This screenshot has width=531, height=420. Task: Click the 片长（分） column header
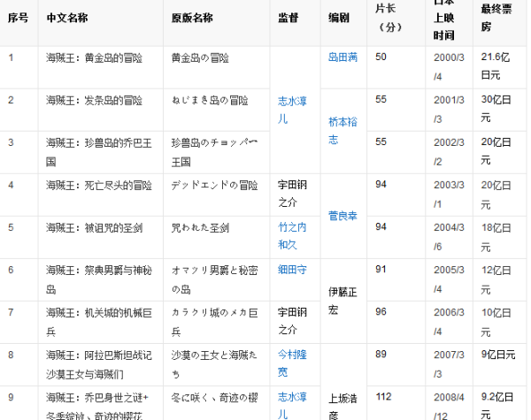(389, 18)
